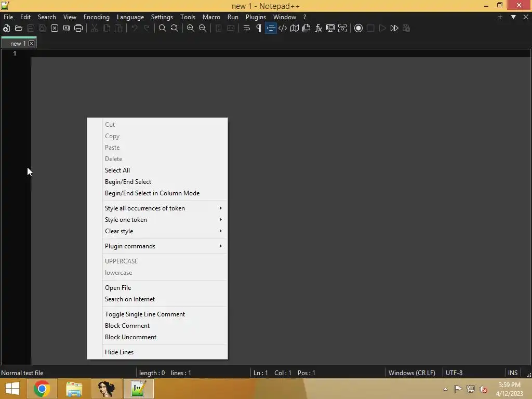This screenshot has height=399, width=532.
Task: Click the Close All documents icon
Action: pyautogui.click(x=66, y=28)
